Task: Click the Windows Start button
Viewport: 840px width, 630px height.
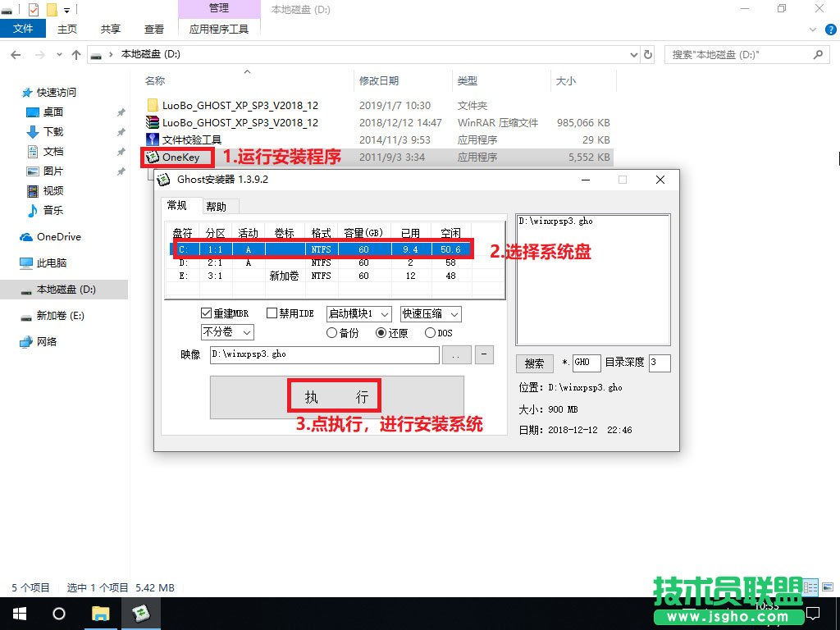Action: pos(18,614)
